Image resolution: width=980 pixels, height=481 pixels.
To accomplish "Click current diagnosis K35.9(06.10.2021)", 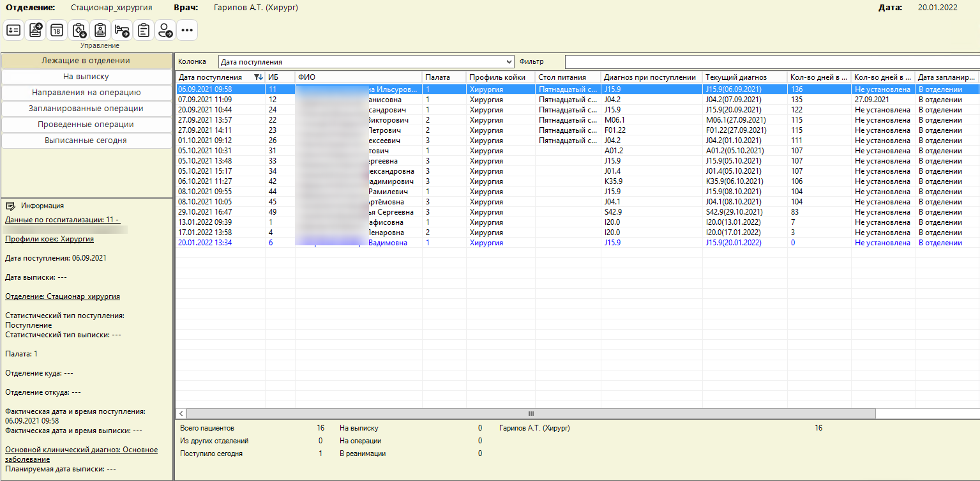I will [744, 181].
